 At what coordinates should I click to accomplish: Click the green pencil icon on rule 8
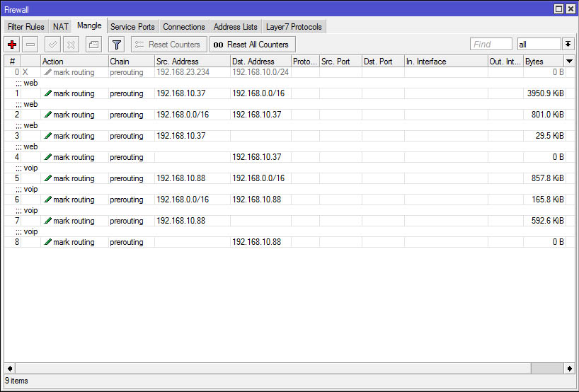(47, 242)
